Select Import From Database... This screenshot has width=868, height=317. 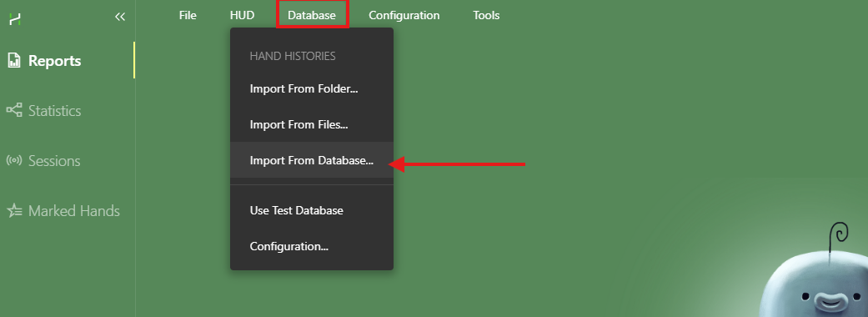pyautogui.click(x=312, y=161)
